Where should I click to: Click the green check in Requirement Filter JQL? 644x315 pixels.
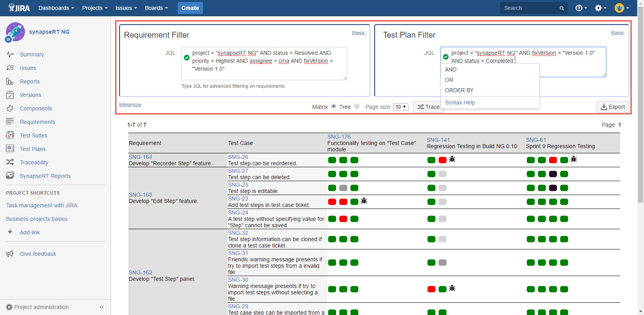coord(187,57)
